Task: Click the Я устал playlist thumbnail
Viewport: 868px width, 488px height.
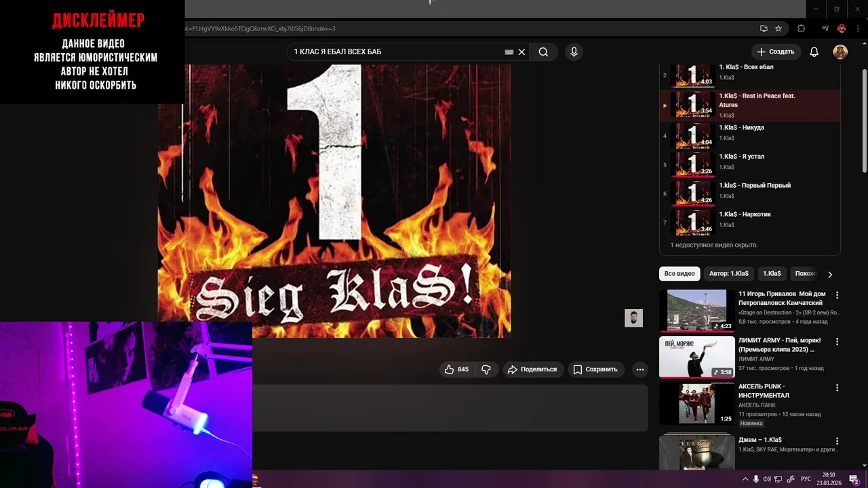Action: pyautogui.click(x=692, y=164)
